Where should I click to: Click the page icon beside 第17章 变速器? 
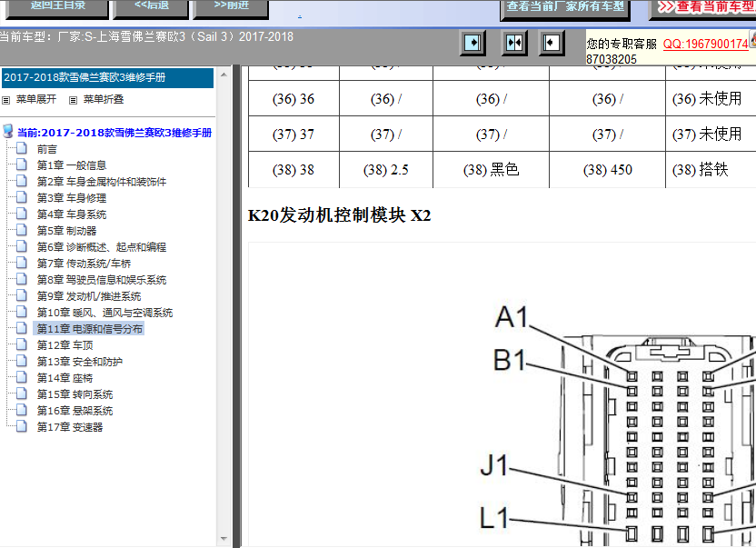[22, 426]
